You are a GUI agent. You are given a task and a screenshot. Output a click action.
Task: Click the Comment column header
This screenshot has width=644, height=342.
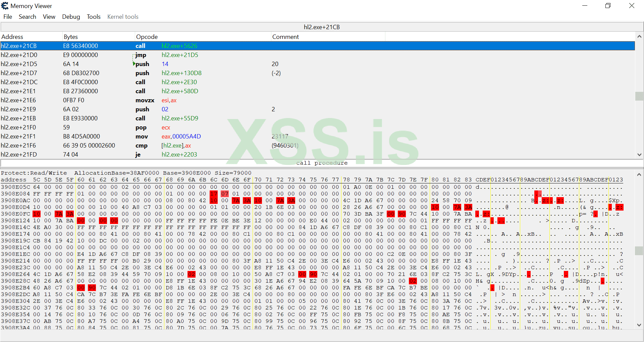pos(328,37)
